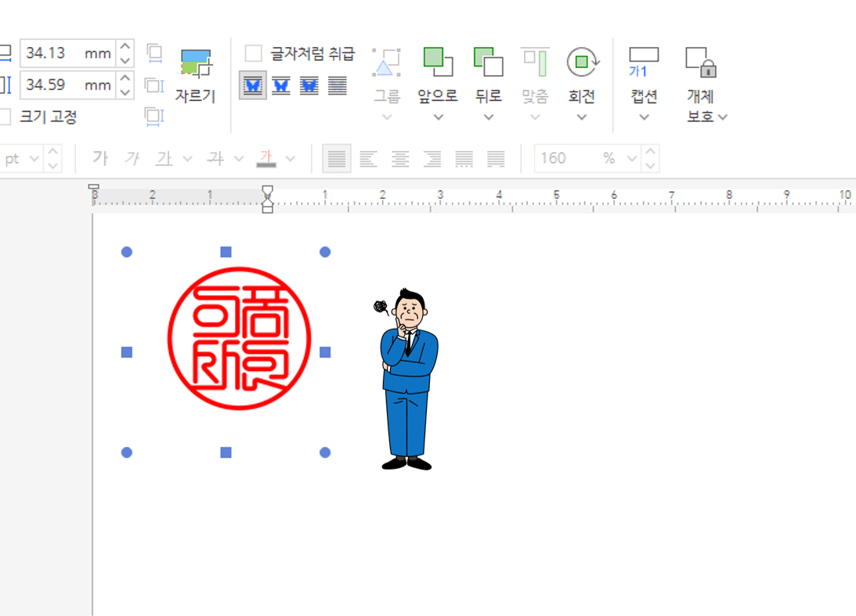
Task: Apply bold text formatting
Action: coord(100,158)
